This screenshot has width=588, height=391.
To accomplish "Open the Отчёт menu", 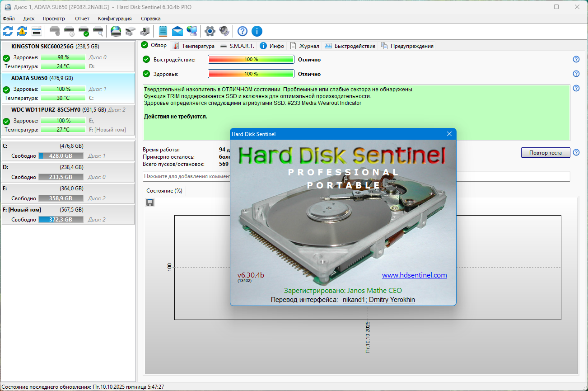I will (82, 19).
